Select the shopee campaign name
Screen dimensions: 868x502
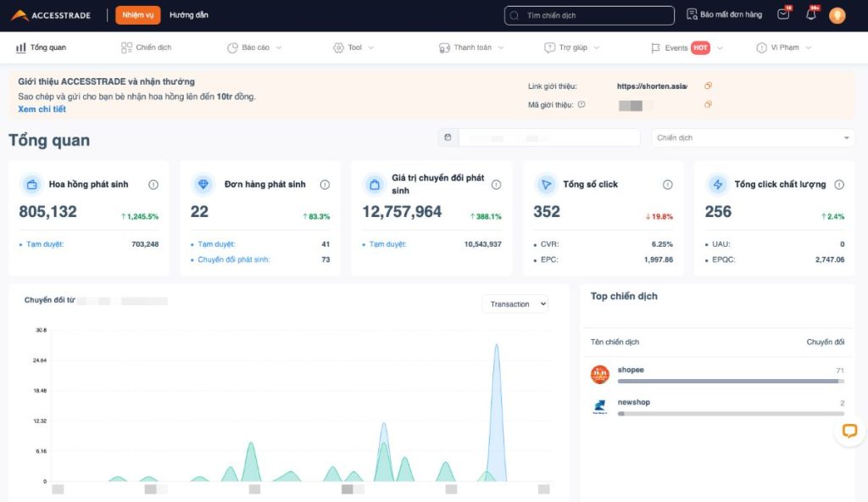pos(631,370)
